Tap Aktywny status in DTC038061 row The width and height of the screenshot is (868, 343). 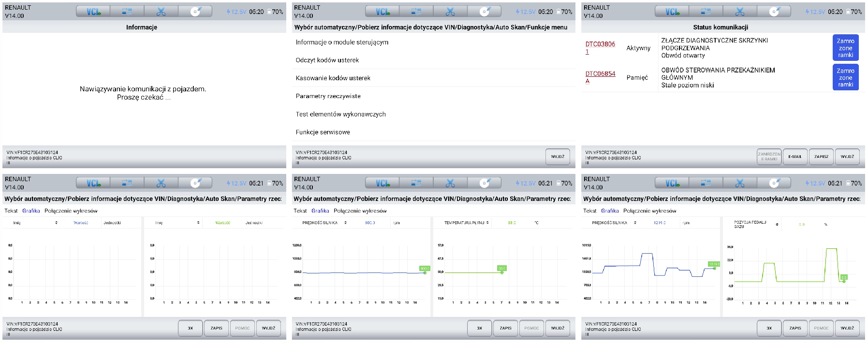point(638,48)
